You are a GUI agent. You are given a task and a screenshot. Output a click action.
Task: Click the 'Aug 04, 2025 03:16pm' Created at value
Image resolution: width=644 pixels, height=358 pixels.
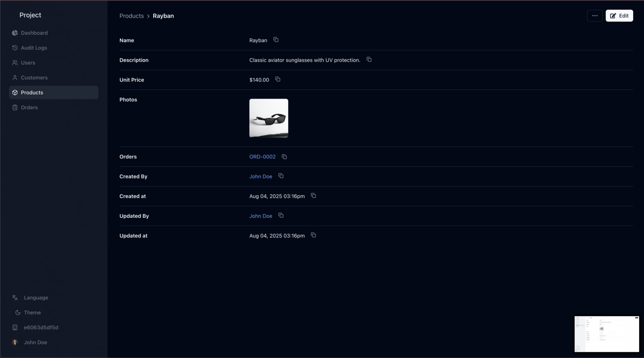coord(277,196)
